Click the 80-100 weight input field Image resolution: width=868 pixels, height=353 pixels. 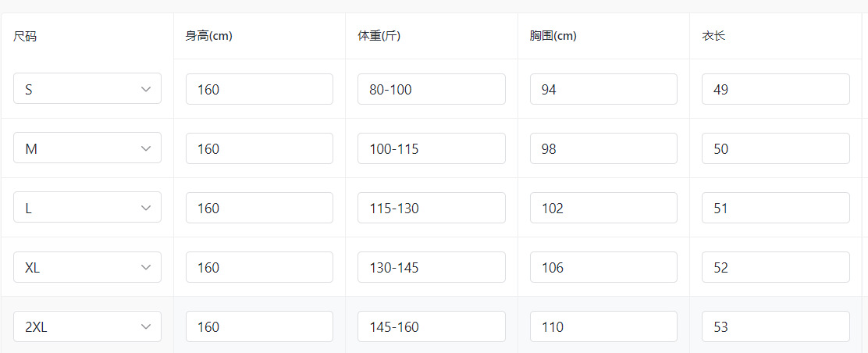click(431, 89)
